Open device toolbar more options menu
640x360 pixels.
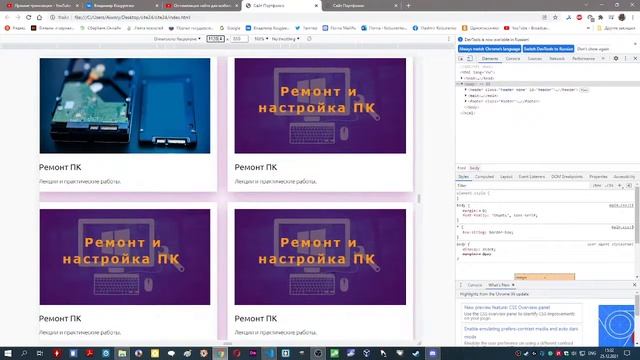449,39
